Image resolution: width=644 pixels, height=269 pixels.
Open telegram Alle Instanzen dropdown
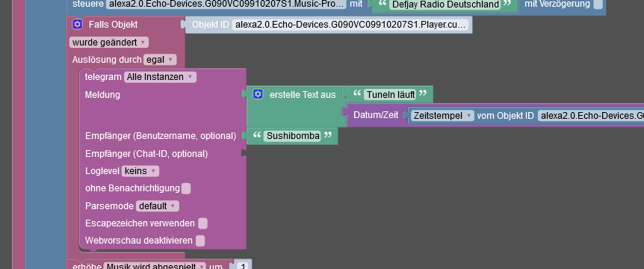click(160, 77)
